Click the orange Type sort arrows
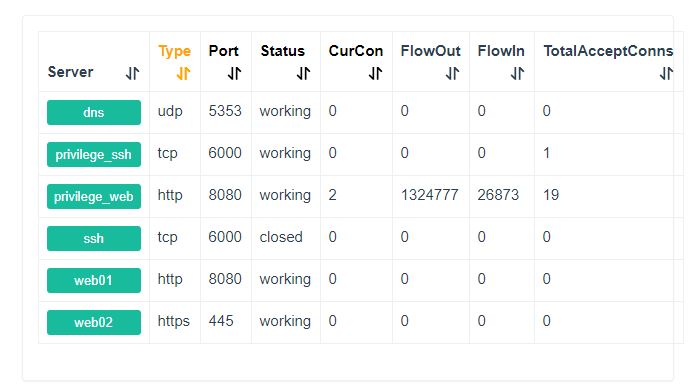The height and width of the screenshot is (386, 700). pyautogui.click(x=183, y=73)
